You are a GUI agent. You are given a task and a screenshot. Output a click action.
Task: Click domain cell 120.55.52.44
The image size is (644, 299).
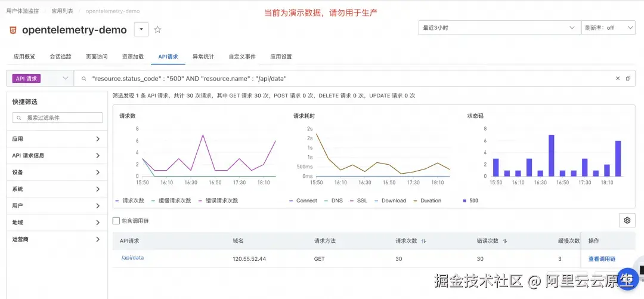point(249,258)
